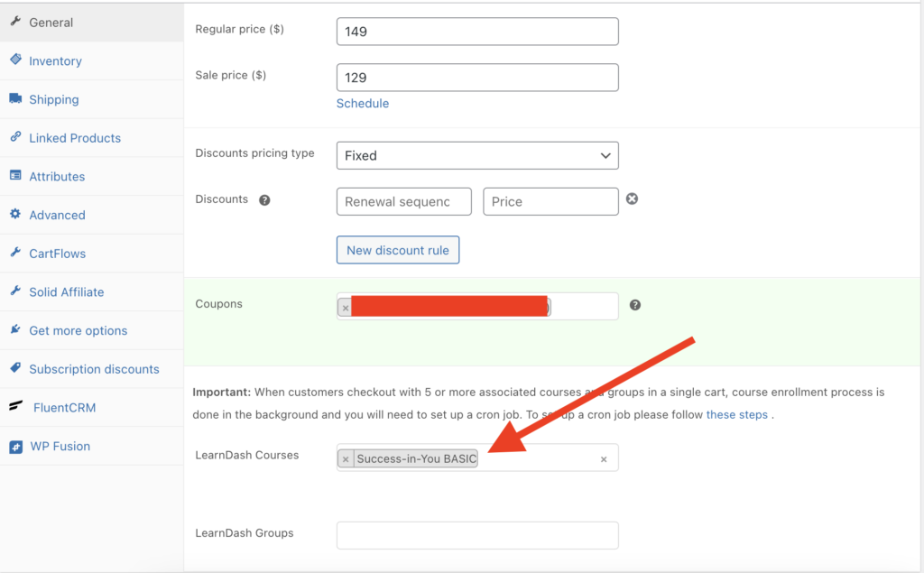This screenshot has width=924, height=573.
Task: Click the Linked Products chain icon
Action: (x=15, y=137)
